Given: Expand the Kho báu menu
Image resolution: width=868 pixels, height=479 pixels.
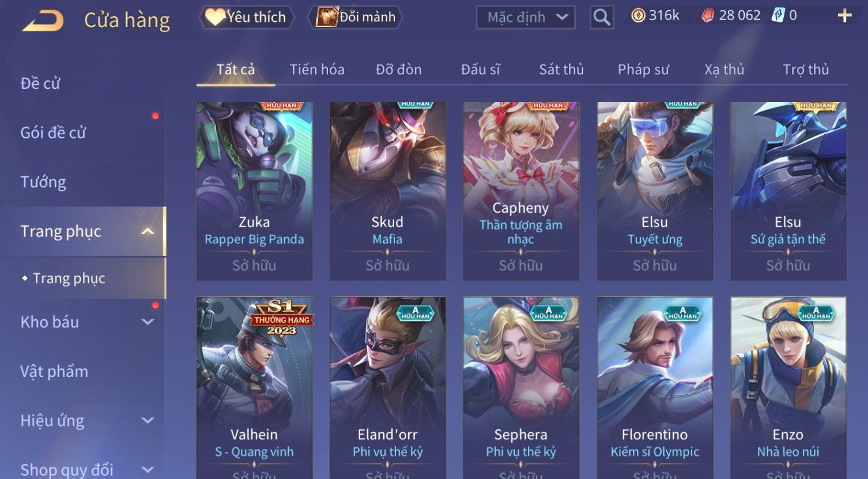Looking at the screenshot, I should pyautogui.click(x=148, y=322).
